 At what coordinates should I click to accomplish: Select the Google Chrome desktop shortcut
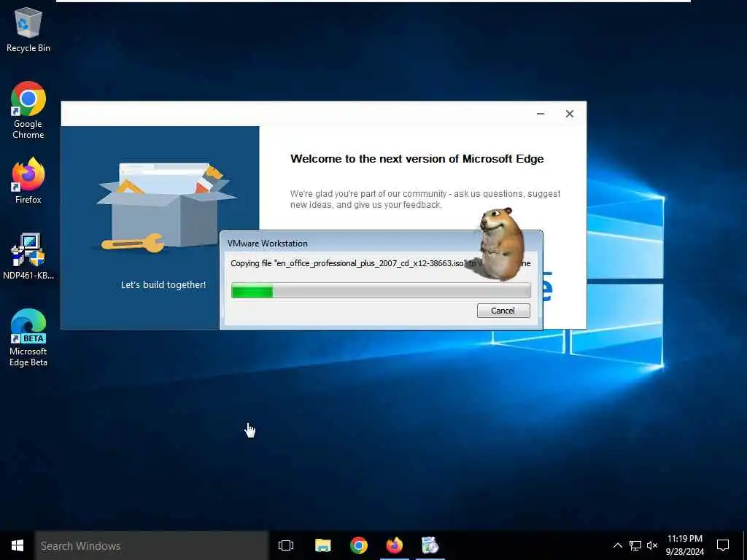pos(28,111)
